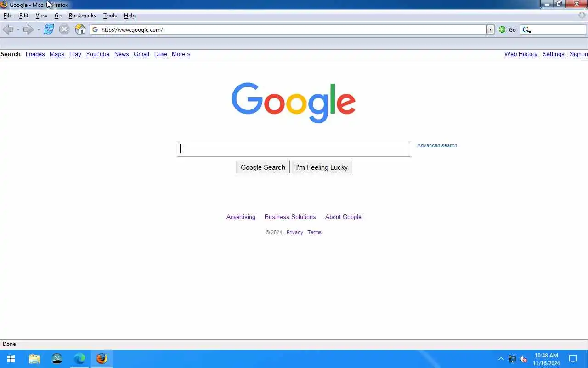Open the News link
The image size is (588, 368).
pyautogui.click(x=121, y=54)
